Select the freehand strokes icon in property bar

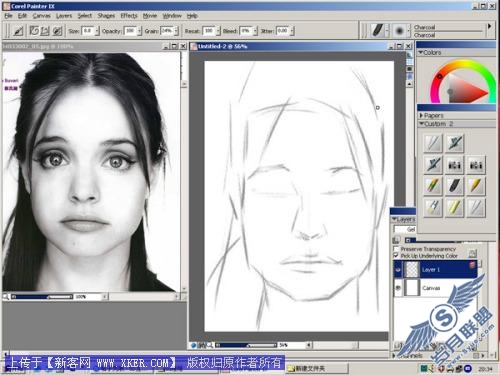pos(34,31)
